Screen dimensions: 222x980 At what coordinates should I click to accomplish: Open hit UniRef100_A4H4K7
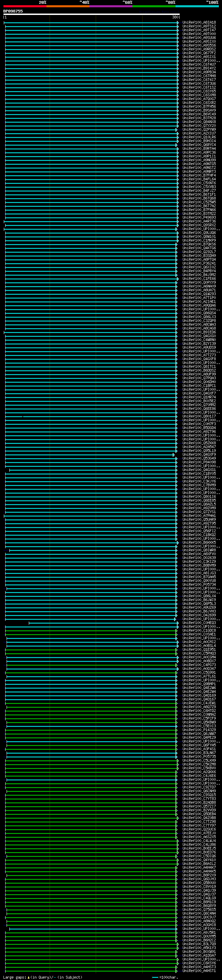tap(199, 867)
